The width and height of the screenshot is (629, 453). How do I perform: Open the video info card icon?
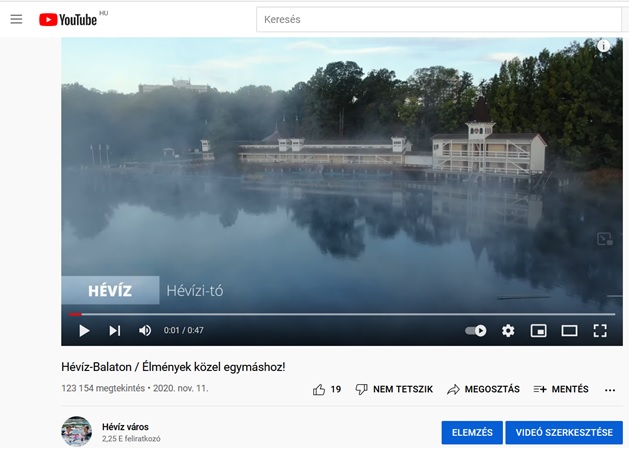tap(603, 46)
